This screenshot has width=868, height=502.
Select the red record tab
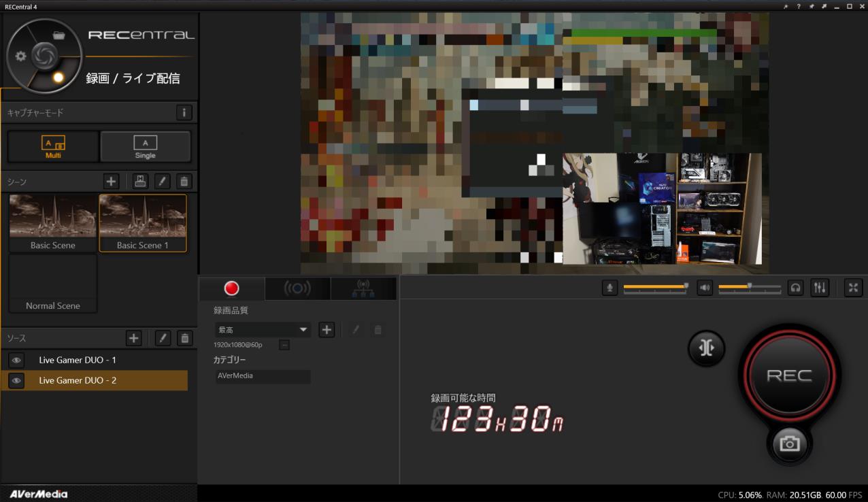click(231, 288)
